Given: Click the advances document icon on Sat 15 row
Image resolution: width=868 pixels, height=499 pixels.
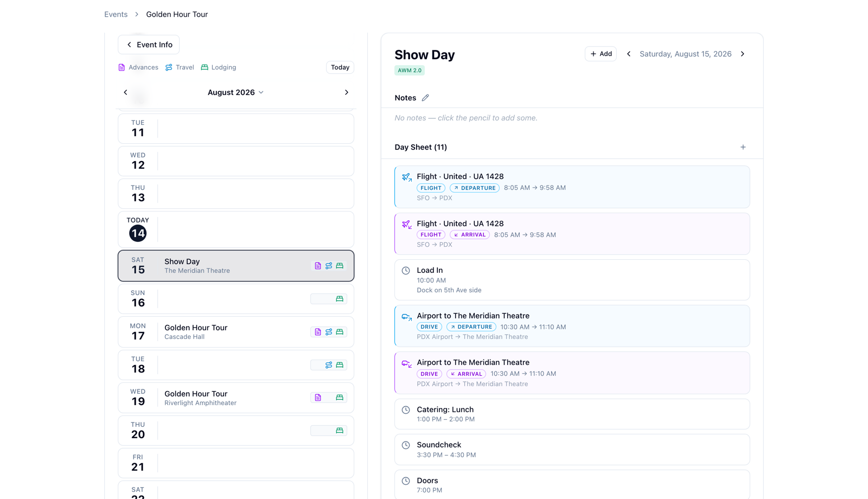Looking at the screenshot, I should click(x=318, y=266).
